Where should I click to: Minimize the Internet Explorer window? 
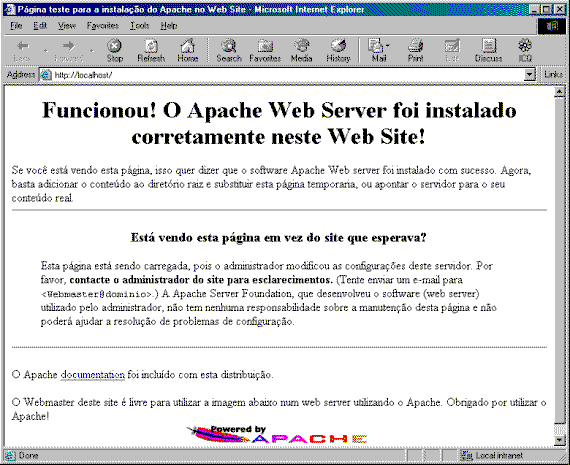[x=534, y=9]
